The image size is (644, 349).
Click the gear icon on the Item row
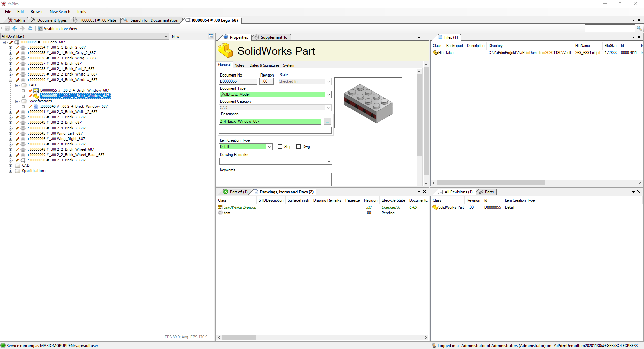pyautogui.click(x=220, y=213)
